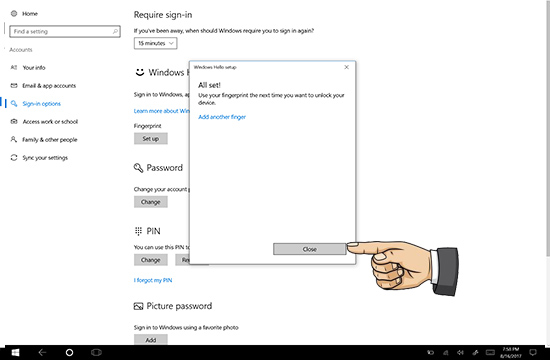Click the 'Require sign-in' heading
The width and height of the screenshot is (550, 360).
[163, 15]
